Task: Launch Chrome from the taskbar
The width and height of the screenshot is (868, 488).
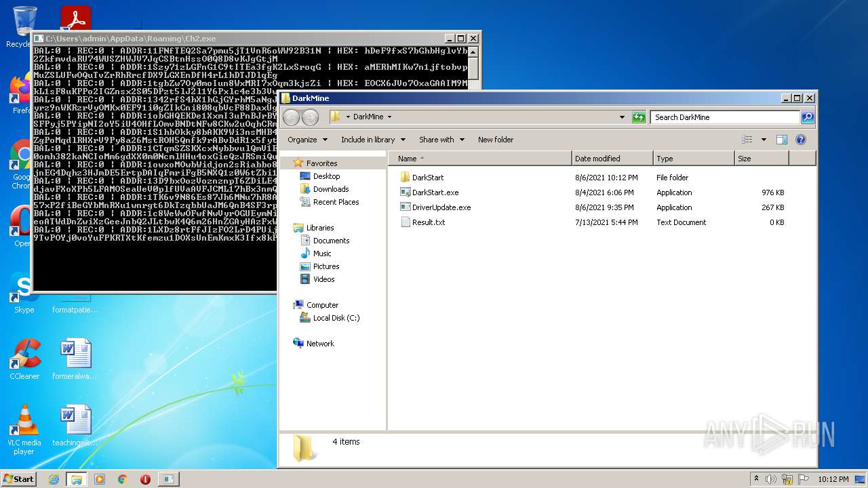Action: pyautogui.click(x=123, y=479)
